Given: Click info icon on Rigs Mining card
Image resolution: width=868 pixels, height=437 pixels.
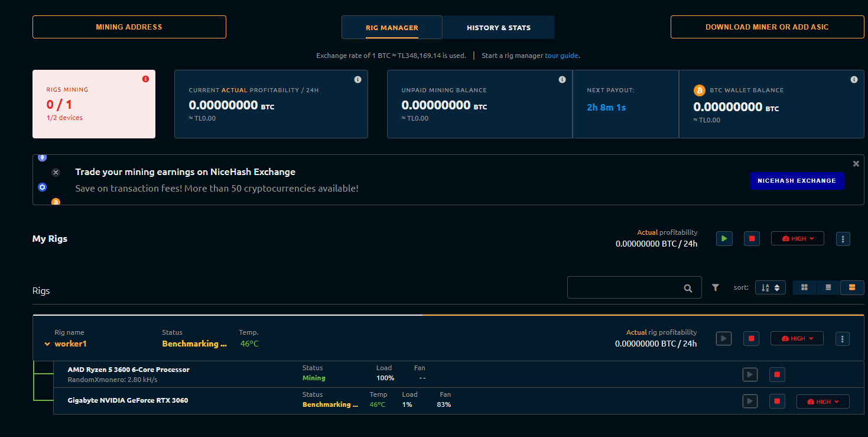Looking at the screenshot, I should tap(145, 79).
